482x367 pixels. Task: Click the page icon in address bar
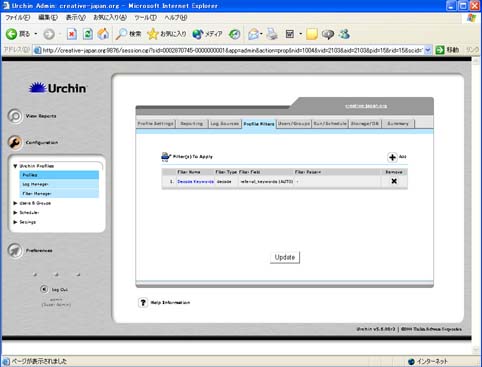pos(37,50)
